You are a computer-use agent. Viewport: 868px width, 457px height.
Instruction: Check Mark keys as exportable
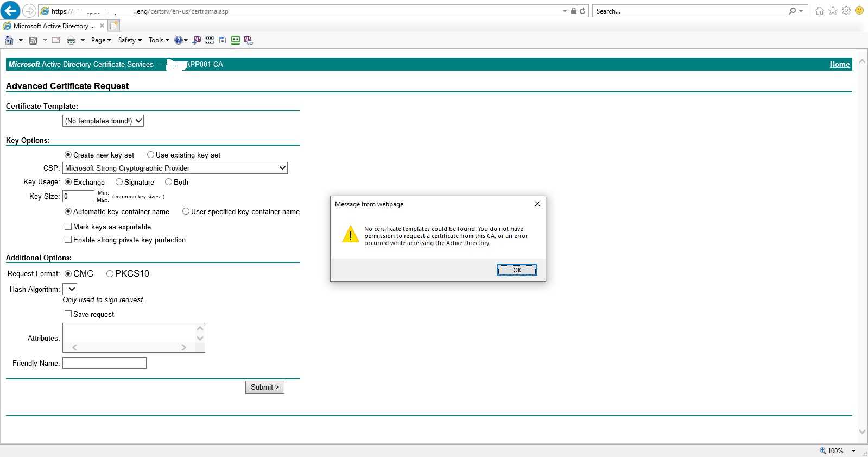click(68, 227)
